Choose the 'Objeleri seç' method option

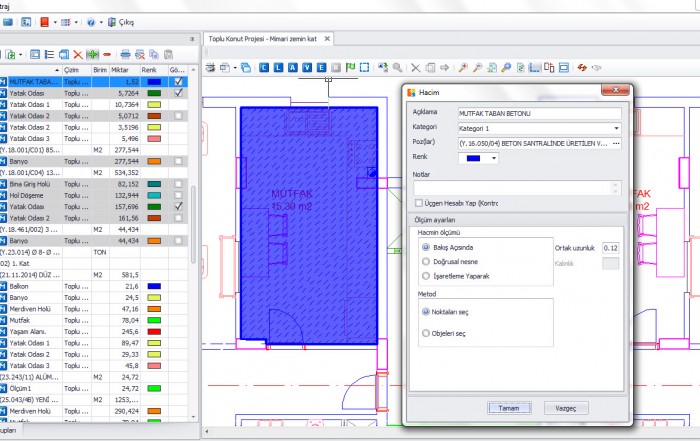428,333
